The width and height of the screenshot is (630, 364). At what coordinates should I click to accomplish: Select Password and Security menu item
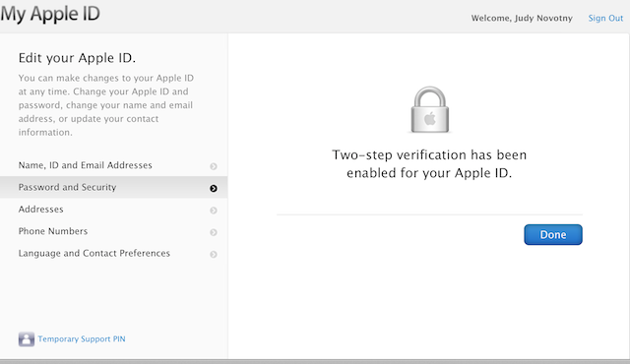(x=114, y=187)
